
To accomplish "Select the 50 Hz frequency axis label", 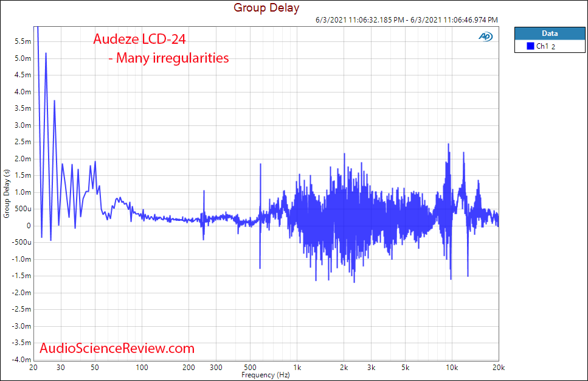I will click(x=95, y=368).
